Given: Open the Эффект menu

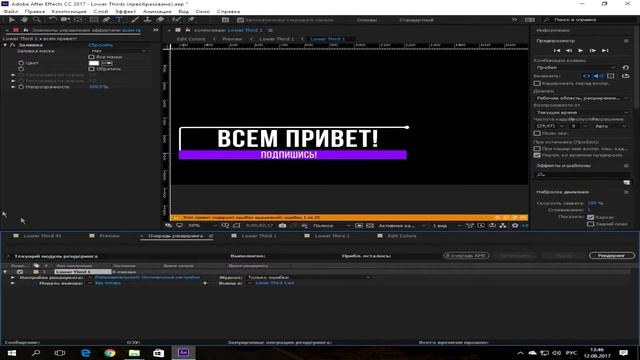Looking at the screenshot, I should tap(125, 11).
